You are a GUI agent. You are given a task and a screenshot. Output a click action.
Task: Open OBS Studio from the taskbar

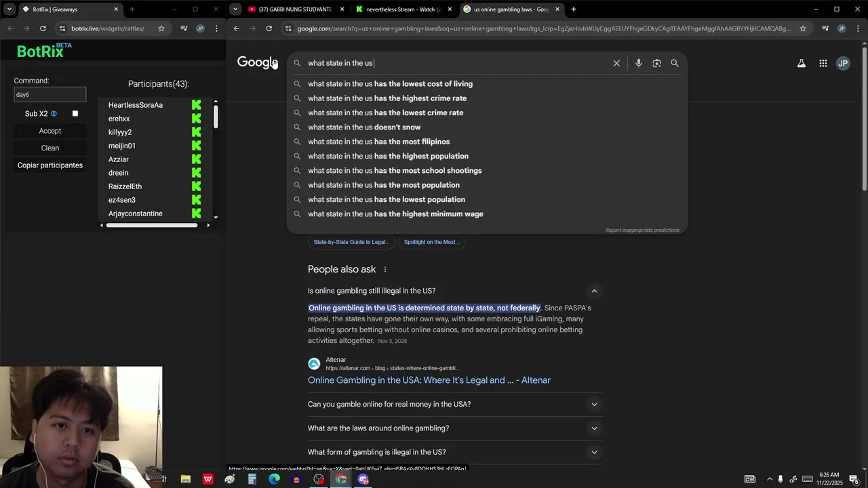coord(319,479)
